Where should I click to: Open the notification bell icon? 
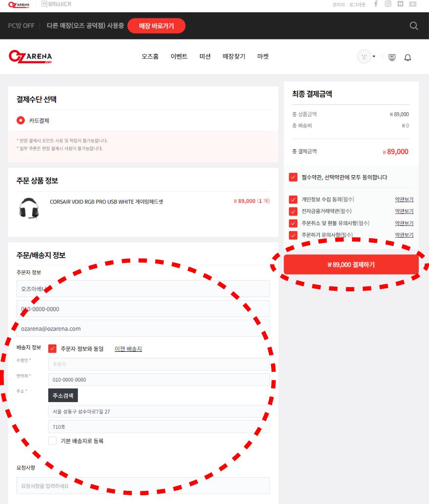click(x=408, y=57)
